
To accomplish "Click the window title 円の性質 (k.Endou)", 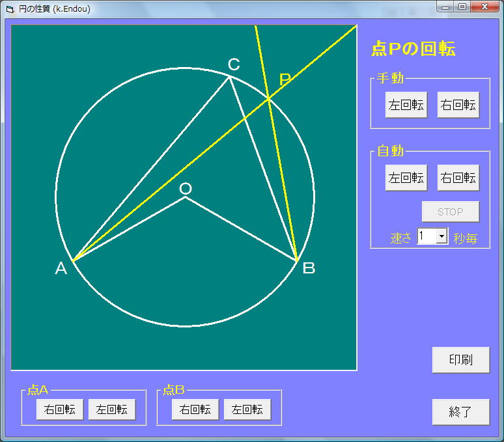I will [x=54, y=9].
